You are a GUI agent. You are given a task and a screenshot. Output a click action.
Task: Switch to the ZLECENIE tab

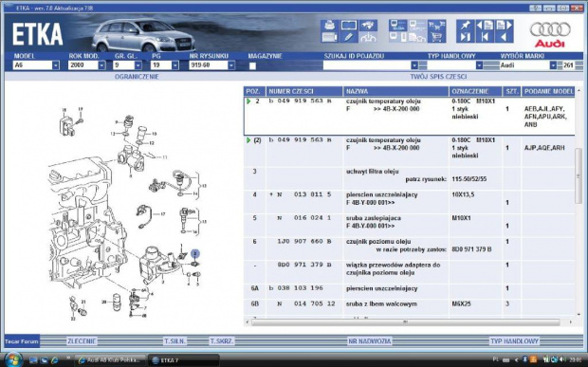click(82, 341)
